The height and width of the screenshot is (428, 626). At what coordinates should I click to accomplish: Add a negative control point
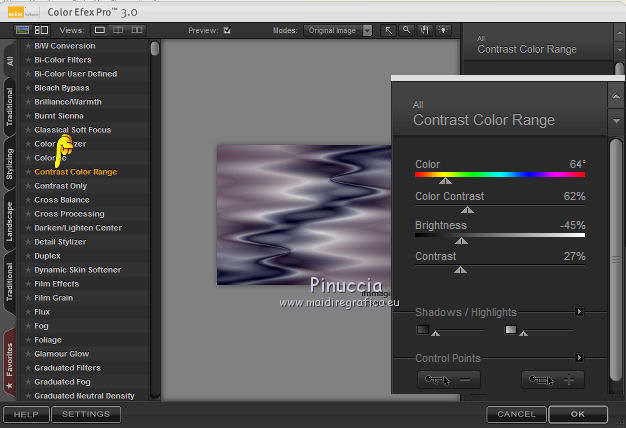point(449,380)
